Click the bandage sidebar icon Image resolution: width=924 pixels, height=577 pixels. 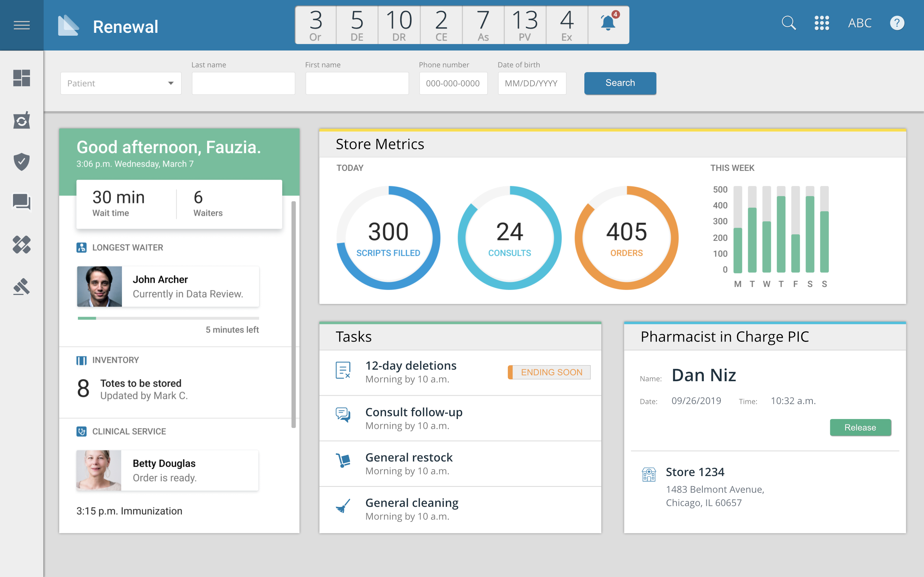tap(22, 245)
